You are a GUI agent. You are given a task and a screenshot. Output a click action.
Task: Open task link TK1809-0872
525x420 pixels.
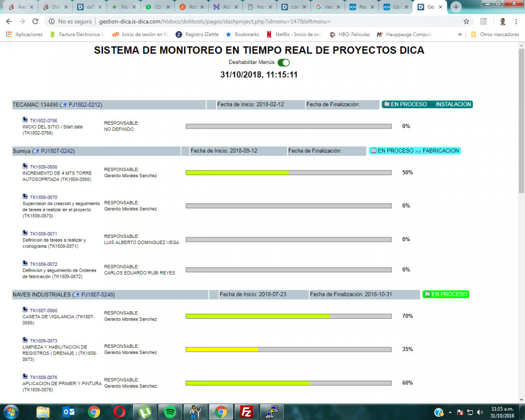pos(44,264)
